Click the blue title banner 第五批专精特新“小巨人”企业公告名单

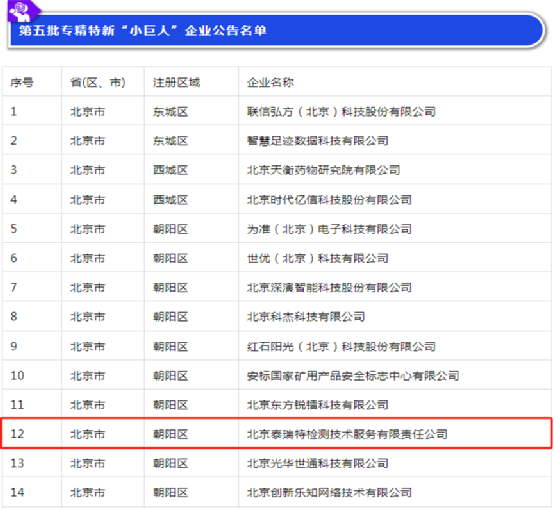(x=277, y=31)
